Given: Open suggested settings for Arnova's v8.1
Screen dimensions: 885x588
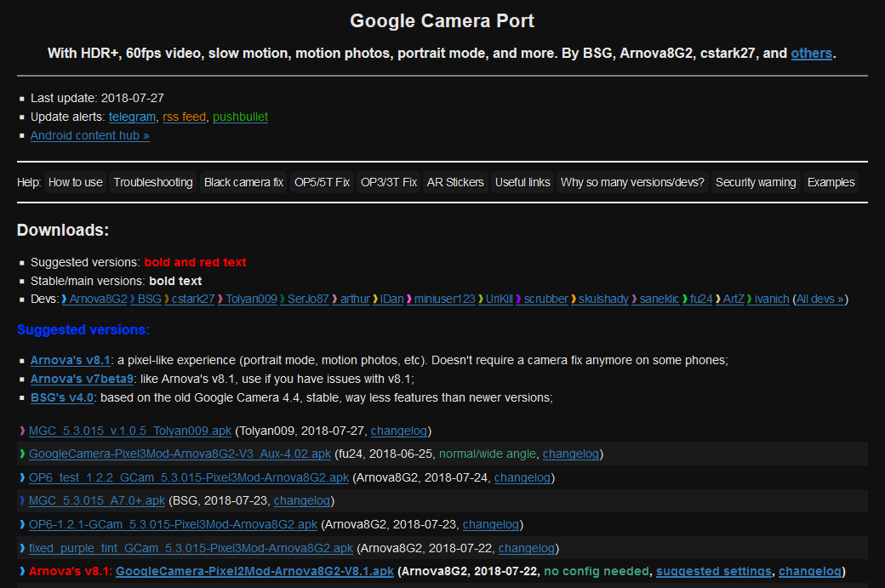Looking at the screenshot, I should [713, 571].
